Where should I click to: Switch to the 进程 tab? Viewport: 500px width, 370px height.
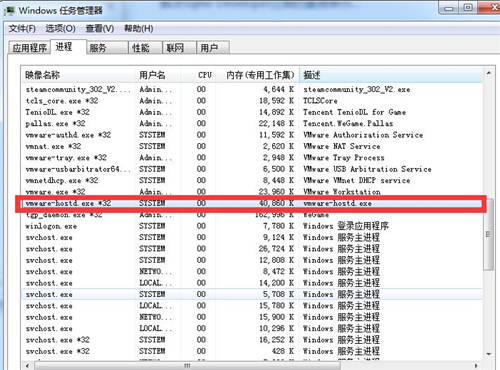(x=68, y=47)
